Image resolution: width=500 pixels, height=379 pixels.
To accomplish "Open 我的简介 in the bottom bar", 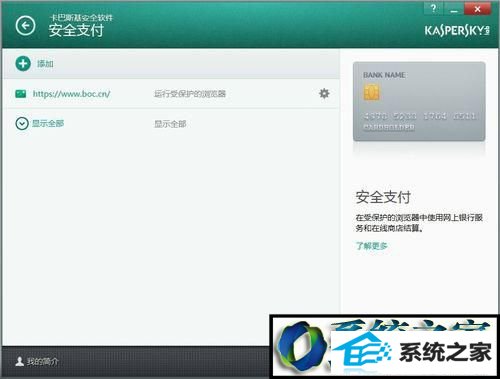I will [43, 361].
